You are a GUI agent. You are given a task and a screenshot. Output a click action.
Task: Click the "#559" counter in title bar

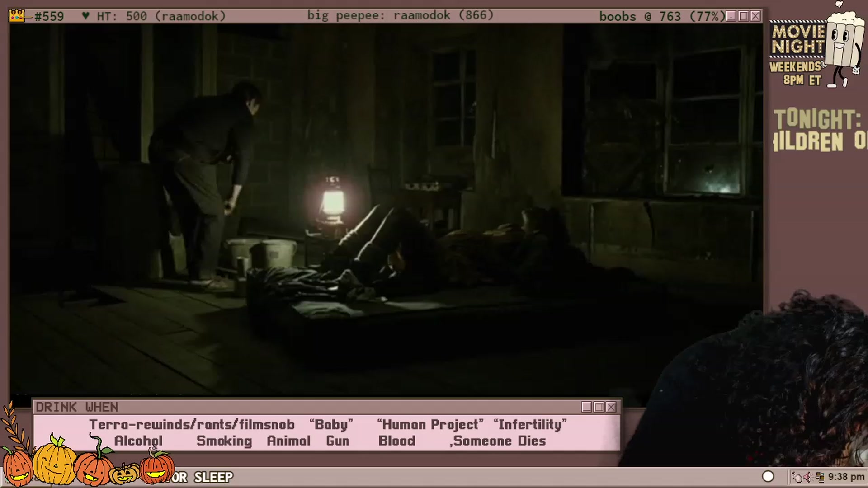49,16
